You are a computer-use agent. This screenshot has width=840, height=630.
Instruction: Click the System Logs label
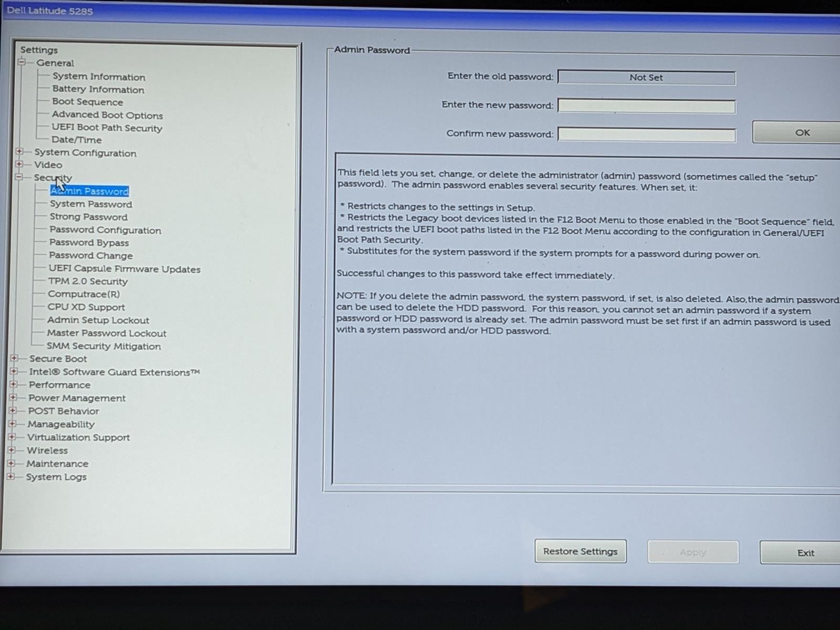pyautogui.click(x=56, y=477)
